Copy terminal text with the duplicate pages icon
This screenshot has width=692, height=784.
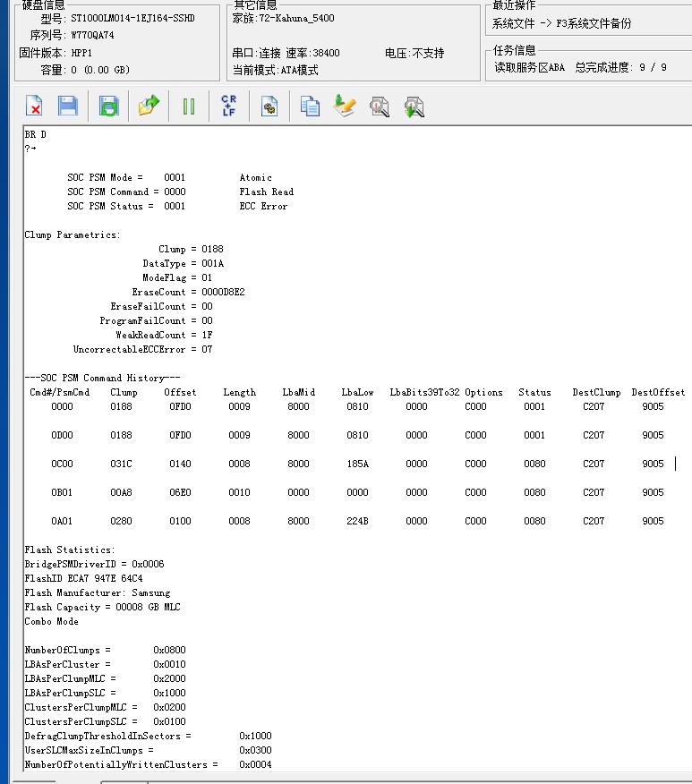tap(310, 106)
